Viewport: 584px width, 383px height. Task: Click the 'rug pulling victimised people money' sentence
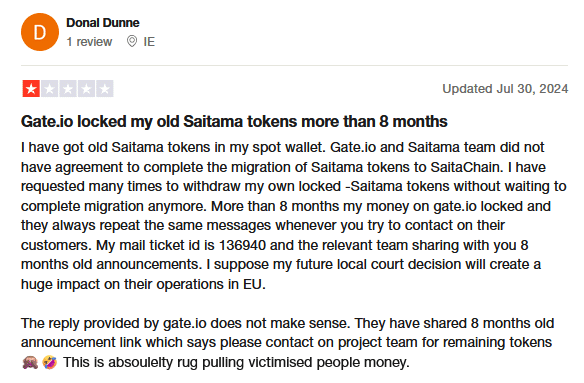(236, 362)
